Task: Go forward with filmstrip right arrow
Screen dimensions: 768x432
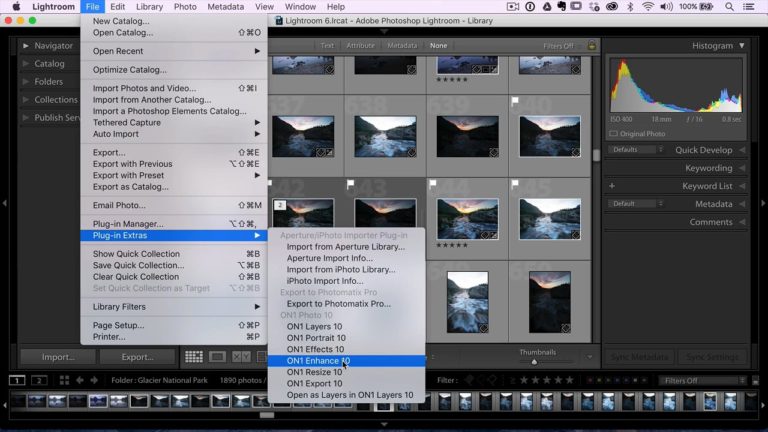Action: pyautogui.click(x=94, y=380)
